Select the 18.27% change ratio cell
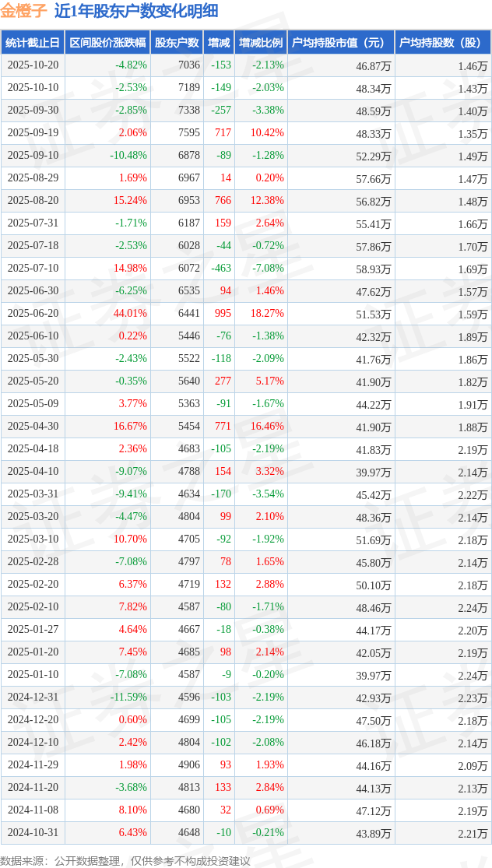492x868 pixels. 267,314
